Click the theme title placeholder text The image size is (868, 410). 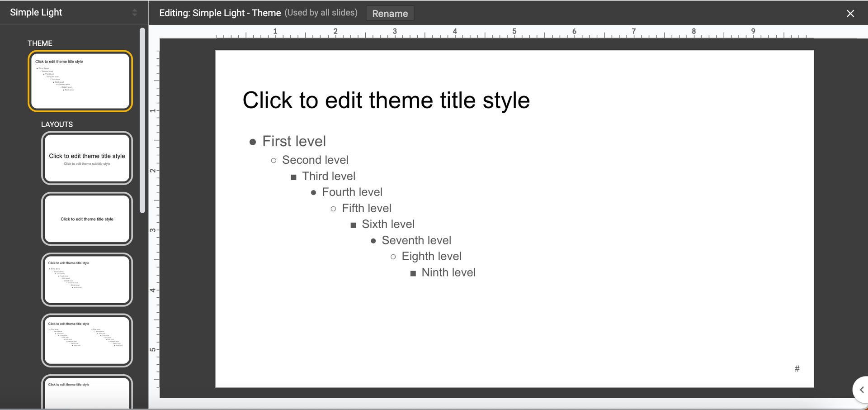pos(386,100)
